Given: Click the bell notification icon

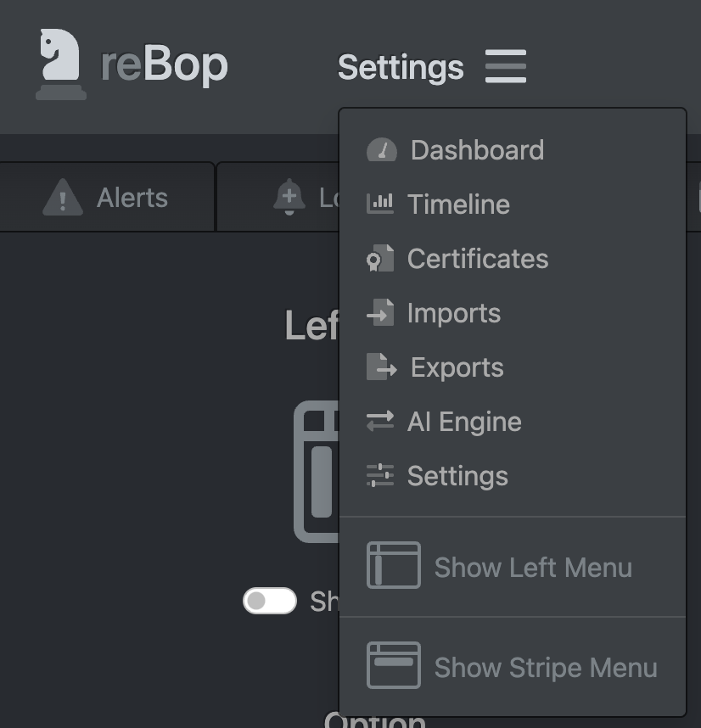Looking at the screenshot, I should (x=288, y=197).
